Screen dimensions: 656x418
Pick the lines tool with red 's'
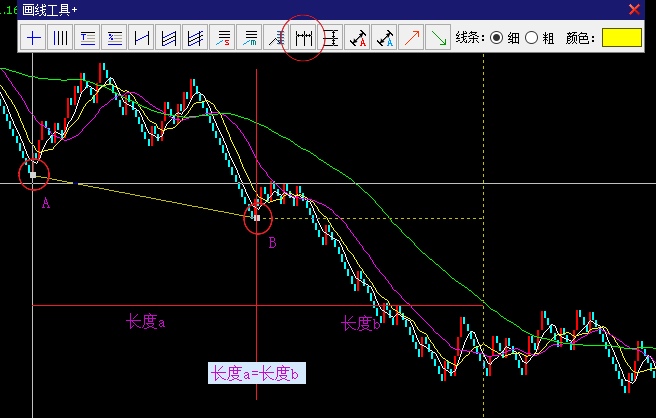pos(223,39)
